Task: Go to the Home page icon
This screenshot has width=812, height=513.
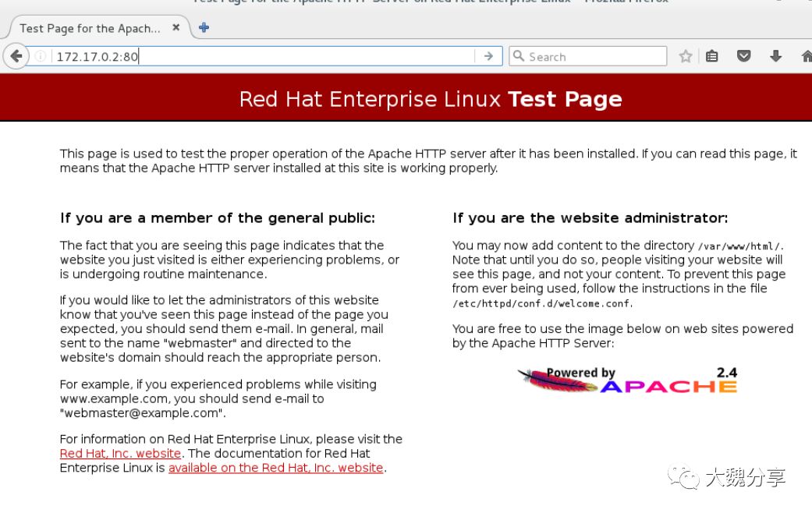Action: (807, 56)
